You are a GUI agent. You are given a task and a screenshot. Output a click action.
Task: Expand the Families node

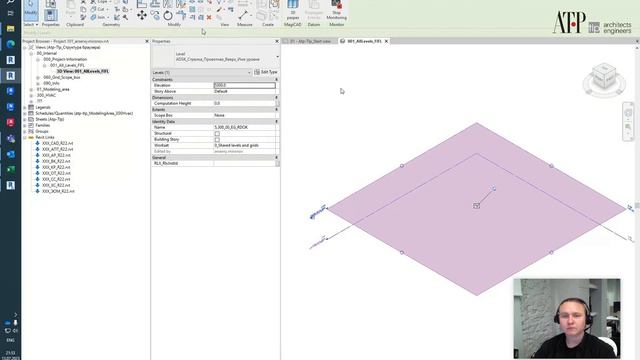coord(25,125)
